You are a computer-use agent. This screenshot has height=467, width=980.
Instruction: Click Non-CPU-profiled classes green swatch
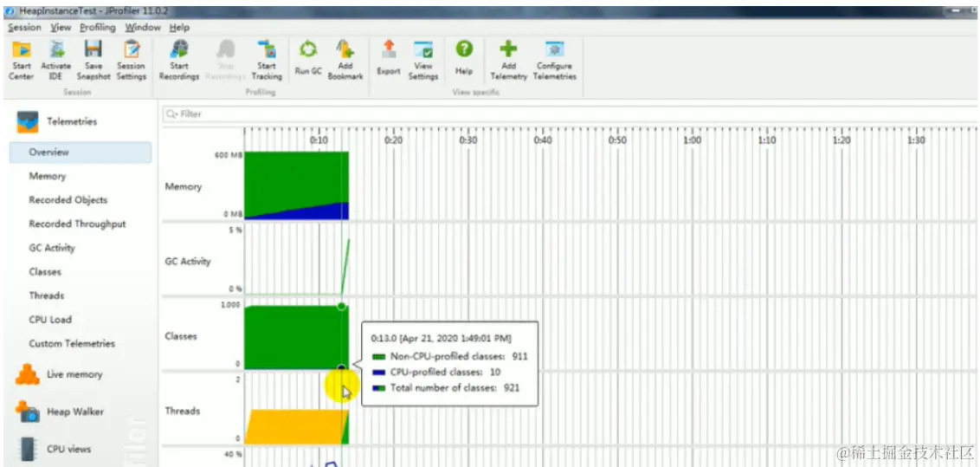(x=378, y=357)
